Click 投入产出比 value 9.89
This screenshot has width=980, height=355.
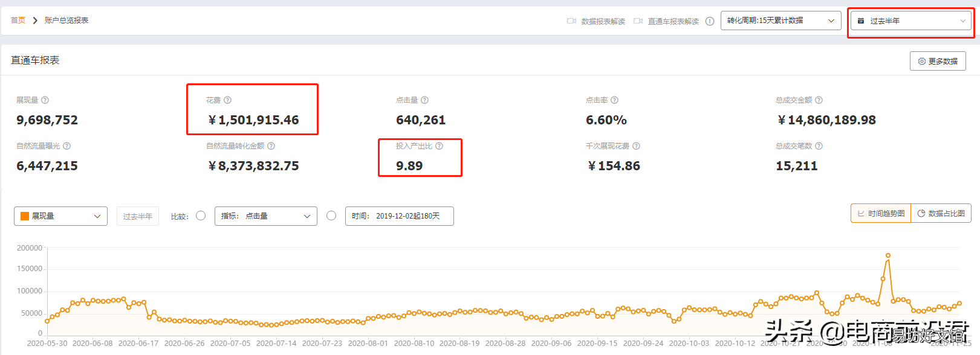[409, 166]
